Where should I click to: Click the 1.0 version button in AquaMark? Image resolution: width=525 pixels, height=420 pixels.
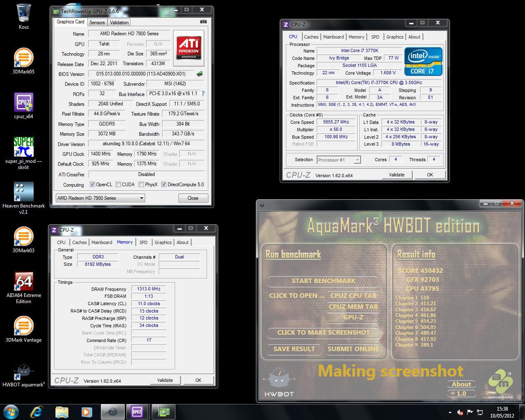pos(461,393)
